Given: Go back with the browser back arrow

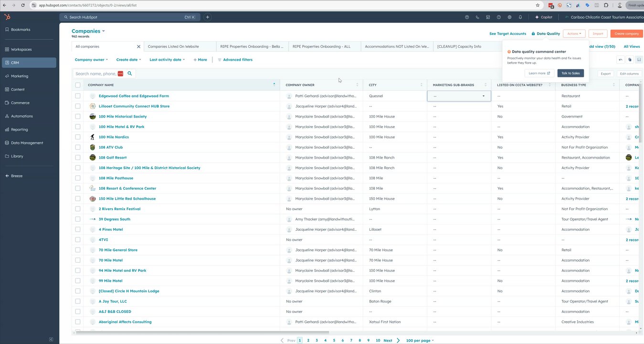Looking at the screenshot, I should coord(4,5).
